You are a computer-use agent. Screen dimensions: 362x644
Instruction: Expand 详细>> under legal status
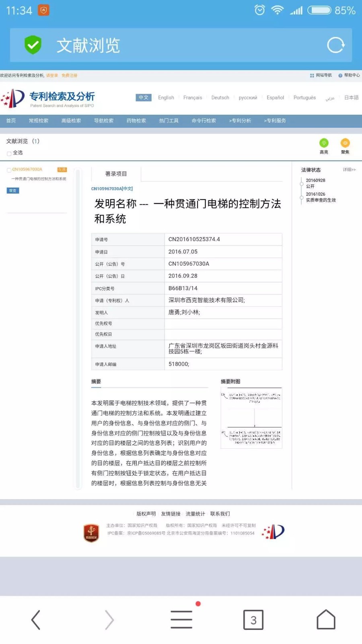[x=349, y=170]
